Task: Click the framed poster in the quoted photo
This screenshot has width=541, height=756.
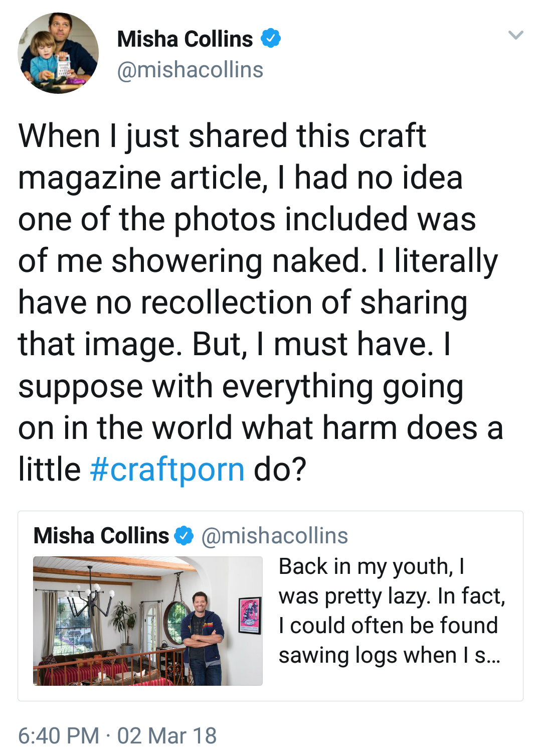Action: coord(250,616)
